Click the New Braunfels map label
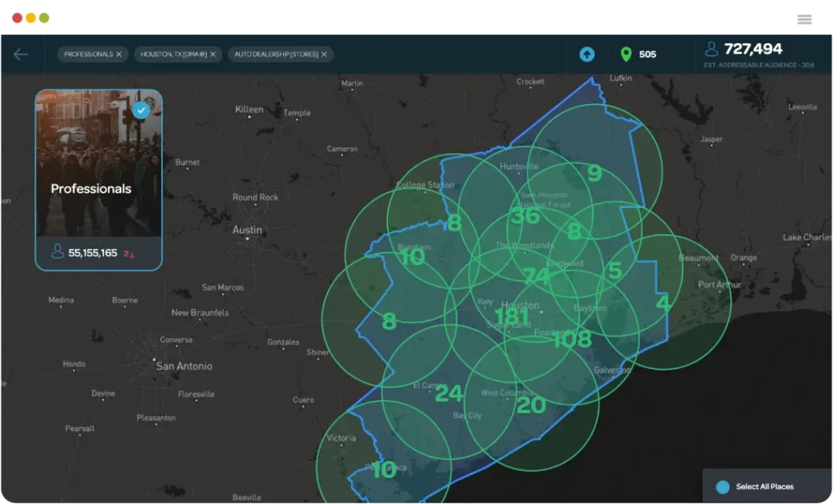Screen dimensions: 833x504 click(x=200, y=313)
